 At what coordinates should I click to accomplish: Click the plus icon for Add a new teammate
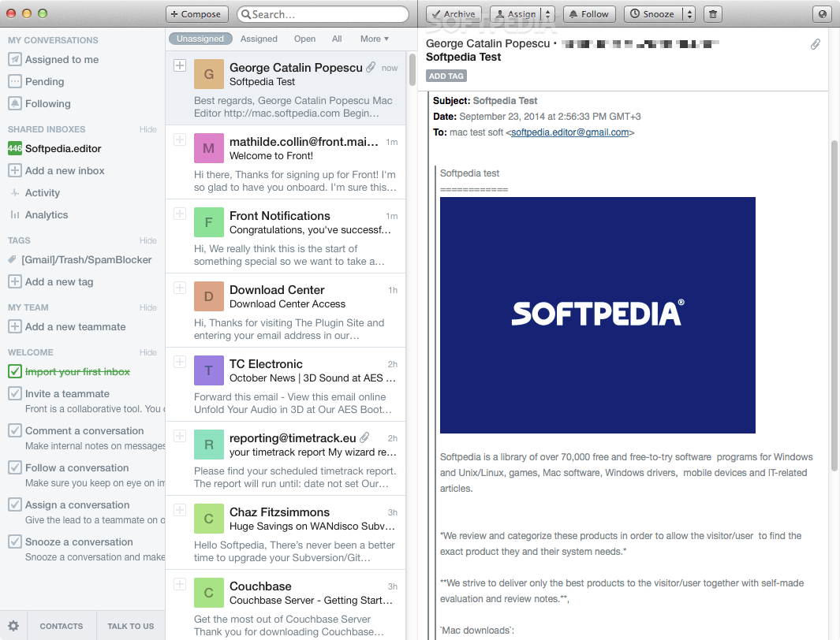[x=15, y=326]
